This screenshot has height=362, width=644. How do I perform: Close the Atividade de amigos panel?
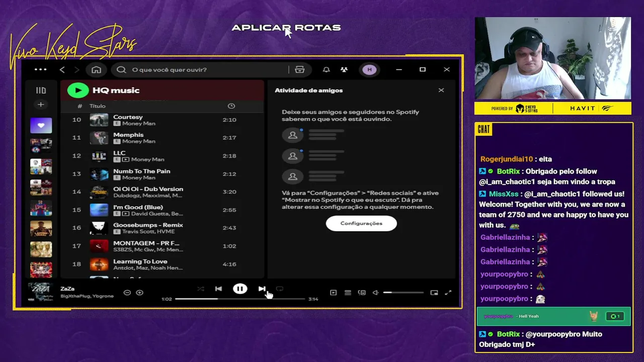pyautogui.click(x=441, y=90)
